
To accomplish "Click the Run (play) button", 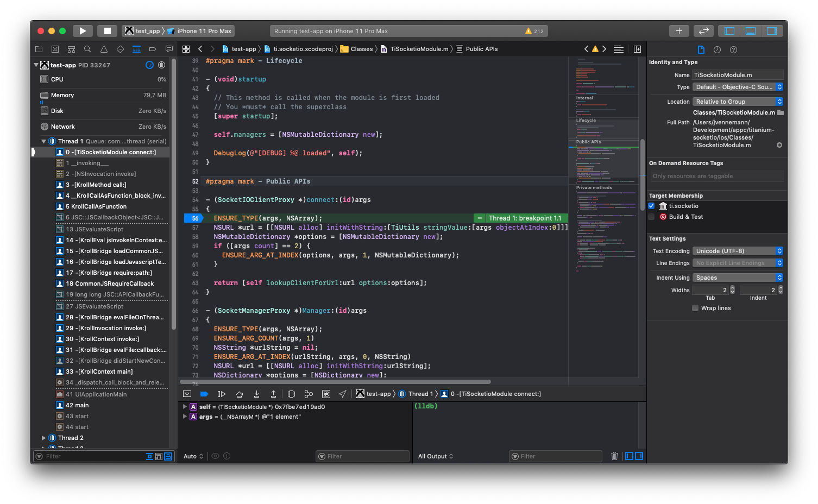I will coord(83,31).
